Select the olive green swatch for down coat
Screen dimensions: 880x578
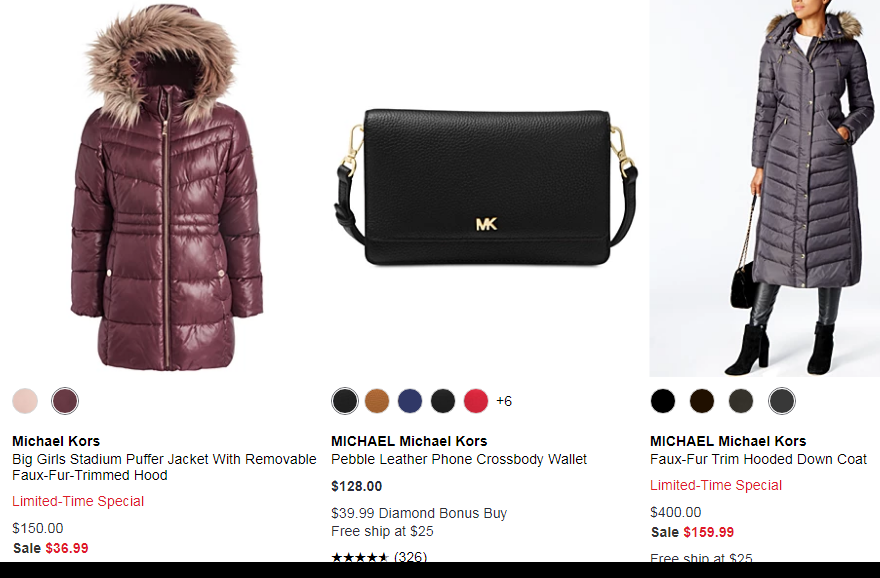pos(741,401)
